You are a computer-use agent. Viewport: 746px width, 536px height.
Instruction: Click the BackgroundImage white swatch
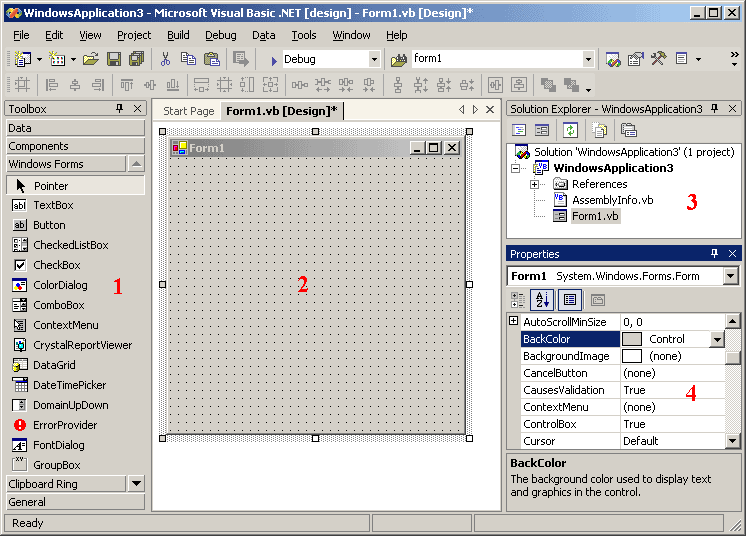pos(632,356)
